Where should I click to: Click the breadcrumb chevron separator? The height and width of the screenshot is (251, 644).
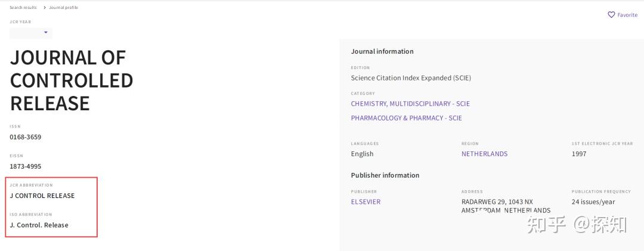45,8
